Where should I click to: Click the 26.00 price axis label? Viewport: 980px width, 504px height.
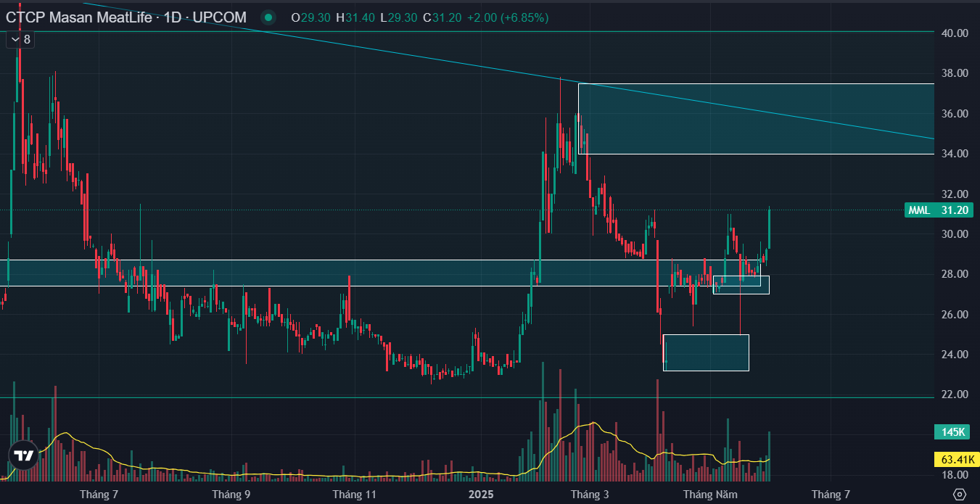point(955,315)
